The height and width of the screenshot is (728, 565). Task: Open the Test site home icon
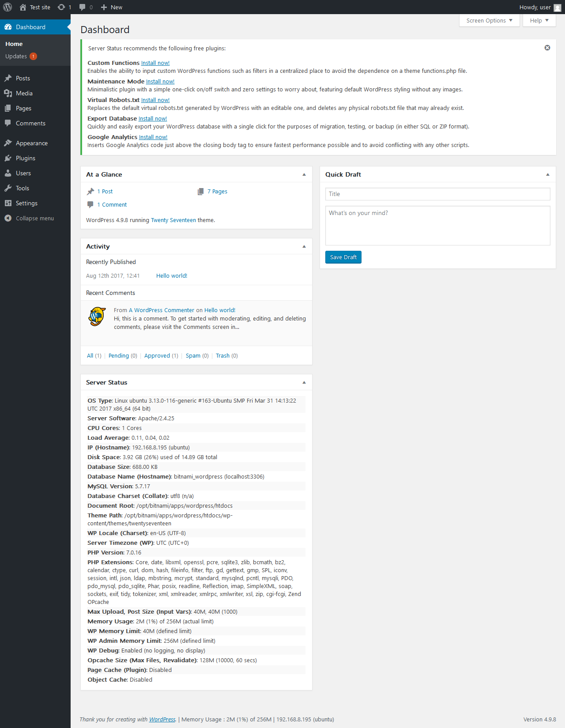[23, 7]
